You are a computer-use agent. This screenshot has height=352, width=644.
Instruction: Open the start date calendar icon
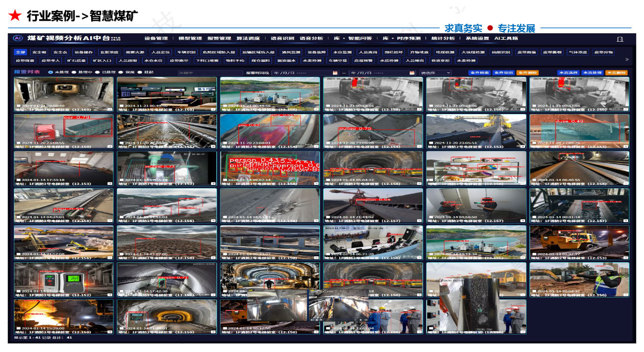coord(335,73)
